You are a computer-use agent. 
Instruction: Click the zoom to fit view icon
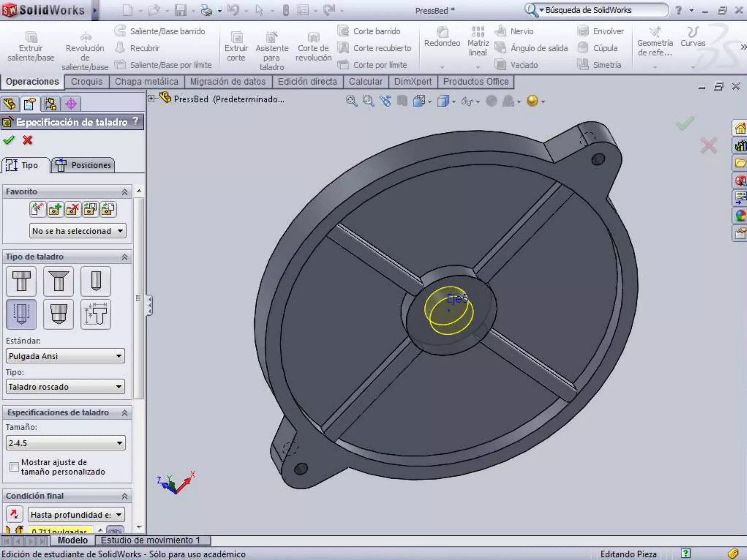351,101
